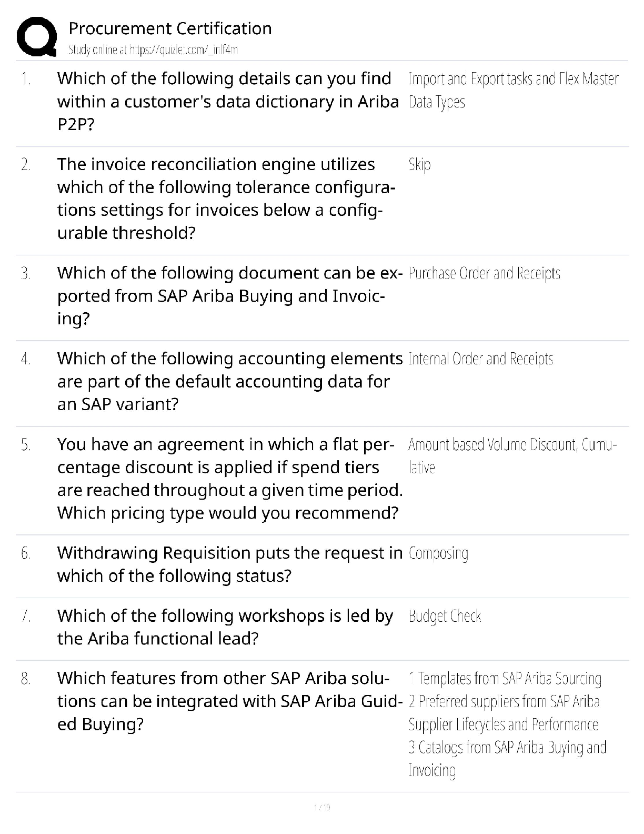The width and height of the screenshot is (644, 834).
Task: Click 'Amount based Volume Discount, Cumulative' answer
Action: pyautogui.click(x=511, y=455)
